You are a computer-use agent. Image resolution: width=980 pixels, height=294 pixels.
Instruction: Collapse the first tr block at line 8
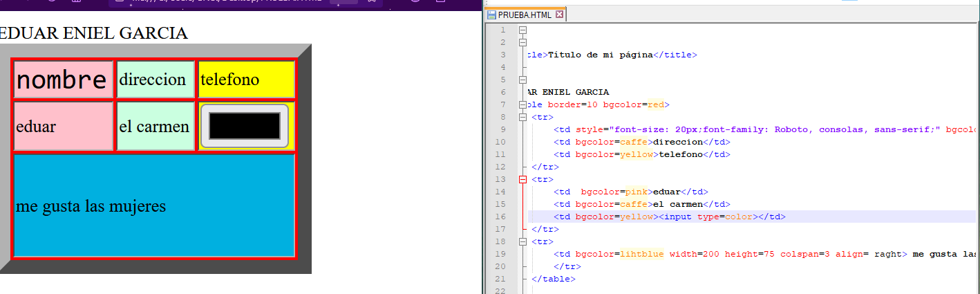point(522,118)
